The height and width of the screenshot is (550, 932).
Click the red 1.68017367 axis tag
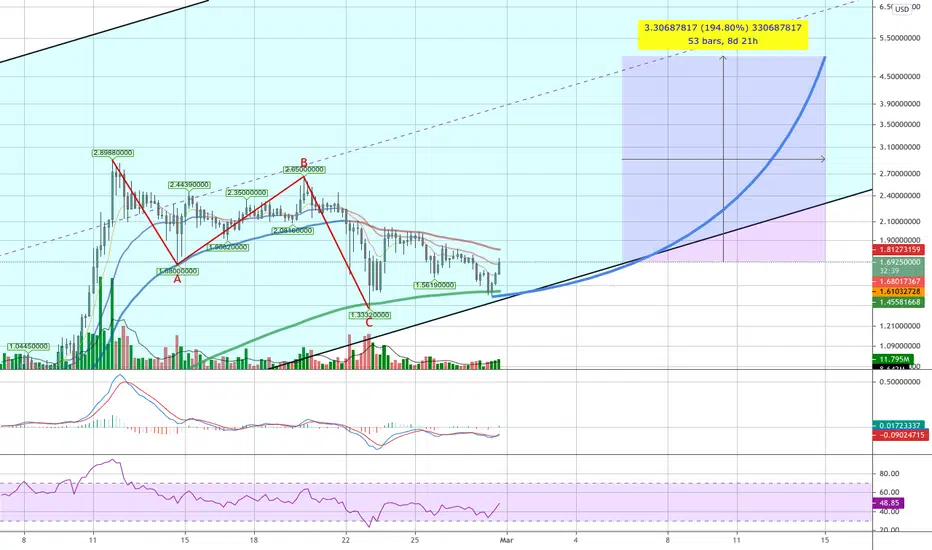click(x=898, y=281)
